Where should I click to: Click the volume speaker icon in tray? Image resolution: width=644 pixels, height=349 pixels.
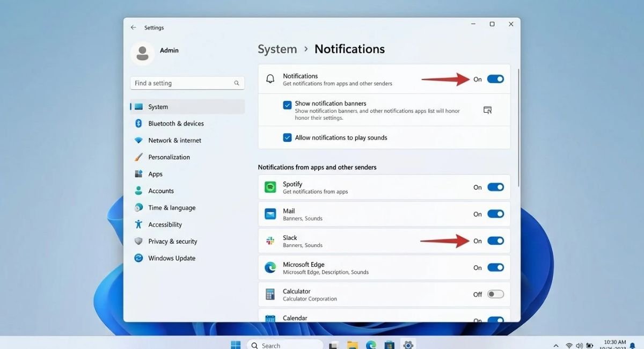580,346
